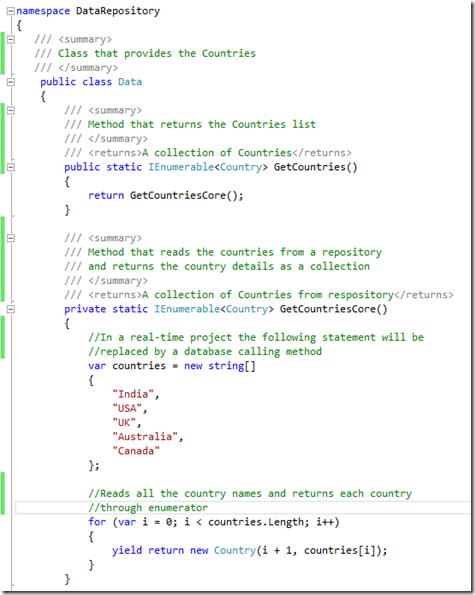Click comment '//Reads all the country names and returns'
The width and height of the screenshot is (475, 595).
(250, 494)
